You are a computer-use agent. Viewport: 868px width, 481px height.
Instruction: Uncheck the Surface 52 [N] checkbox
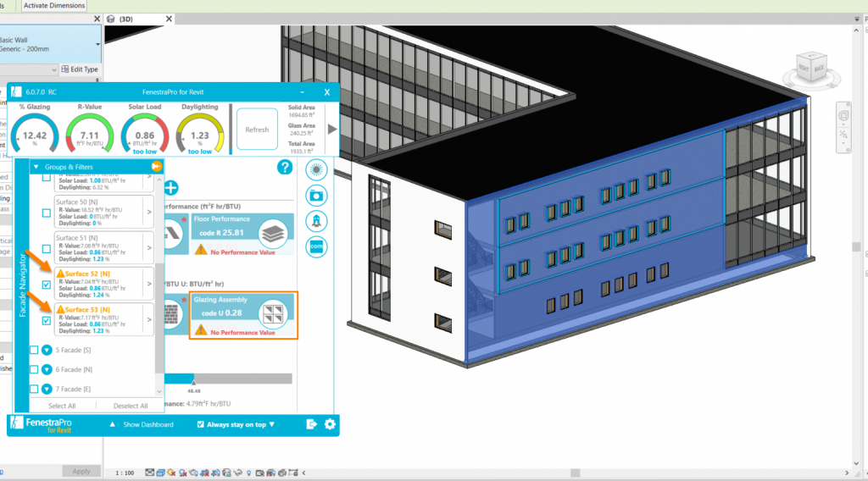[47, 285]
